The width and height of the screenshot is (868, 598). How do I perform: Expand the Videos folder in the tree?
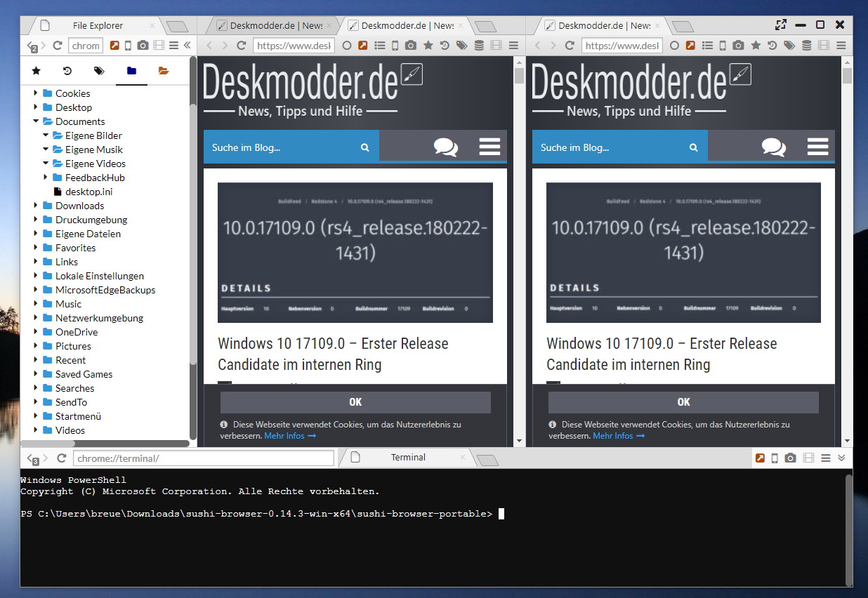point(36,430)
